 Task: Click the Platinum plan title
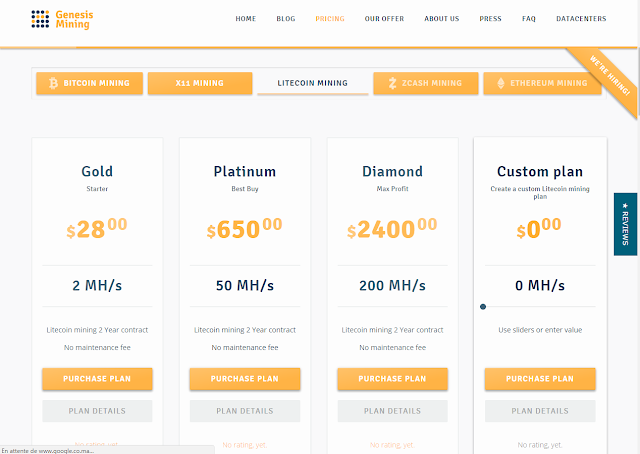tap(245, 171)
